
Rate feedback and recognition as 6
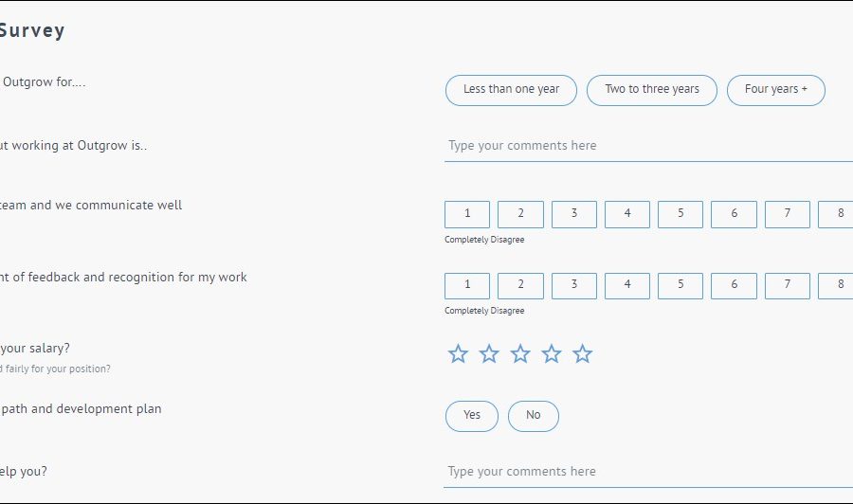click(735, 285)
